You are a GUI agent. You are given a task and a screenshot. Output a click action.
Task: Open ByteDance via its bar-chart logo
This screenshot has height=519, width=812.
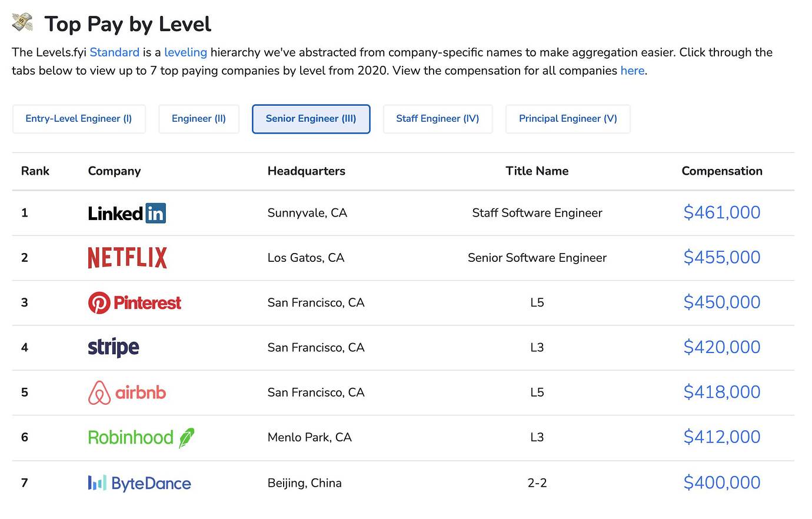click(x=139, y=483)
